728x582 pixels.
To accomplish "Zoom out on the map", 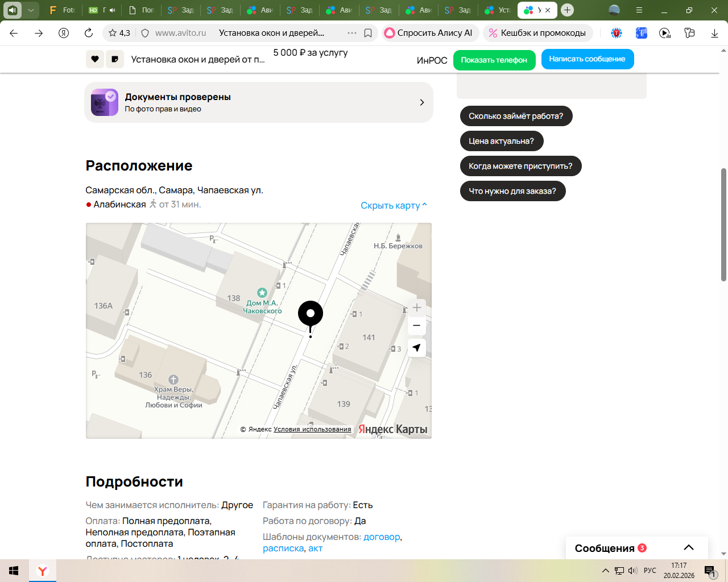I will pos(416,326).
